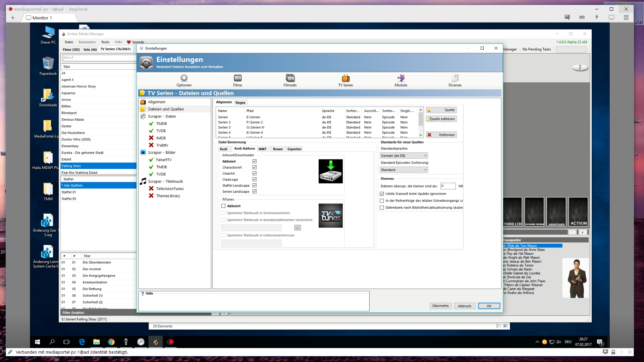The height and width of the screenshot is (362, 644).
Task: Toggle the ClearArt checkbox
Action: (255, 173)
